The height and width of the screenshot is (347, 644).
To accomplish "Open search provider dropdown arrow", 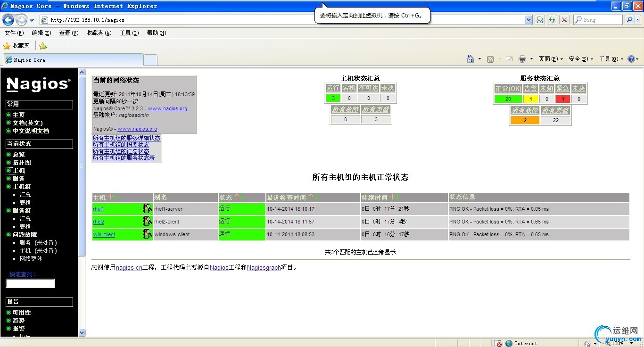I will click(x=637, y=20).
